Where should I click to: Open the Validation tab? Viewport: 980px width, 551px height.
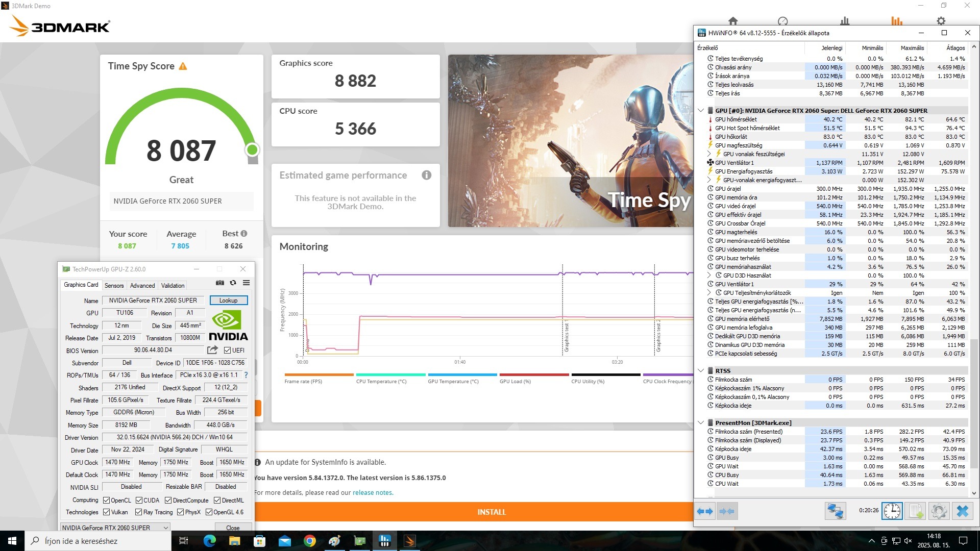173,286
